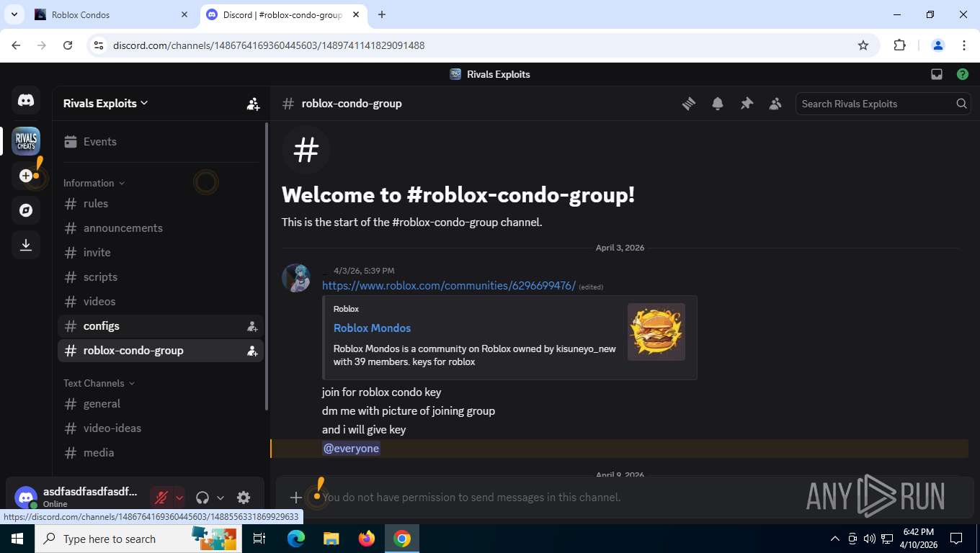980x553 pixels.
Task: Open Chrome three-dot menu
Action: coord(964,45)
